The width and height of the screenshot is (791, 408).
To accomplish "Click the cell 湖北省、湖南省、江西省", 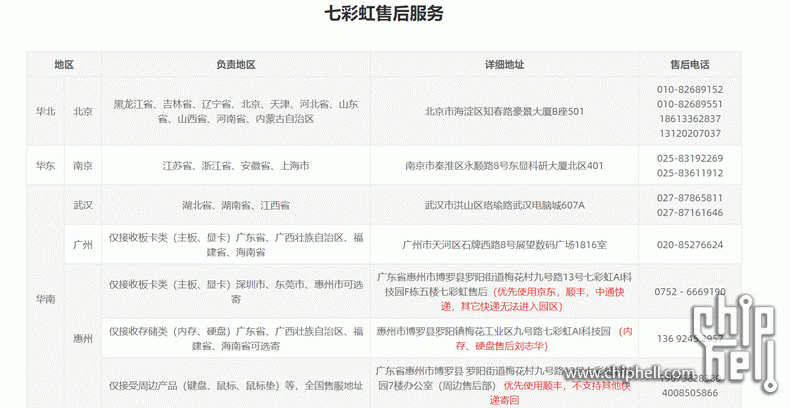I will point(236,205).
